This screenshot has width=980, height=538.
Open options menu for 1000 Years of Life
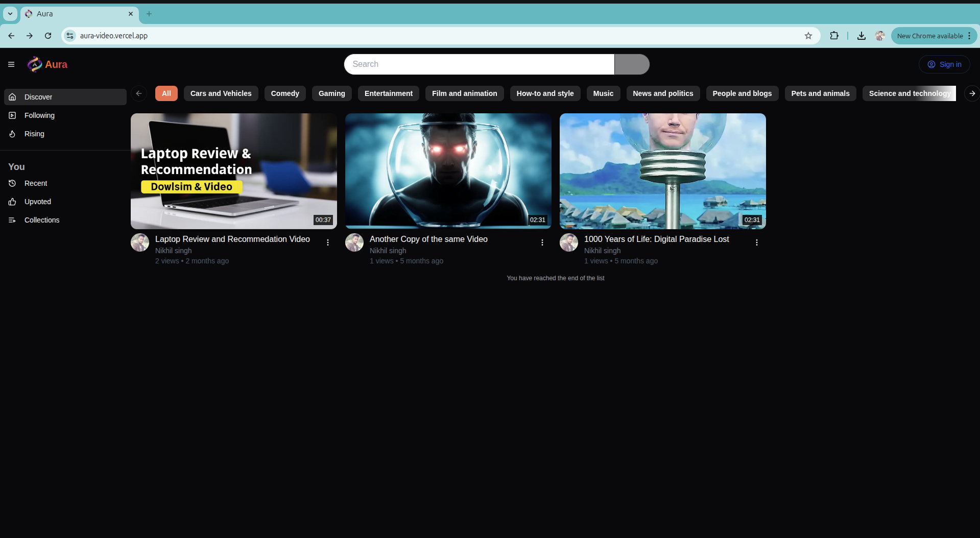click(756, 242)
